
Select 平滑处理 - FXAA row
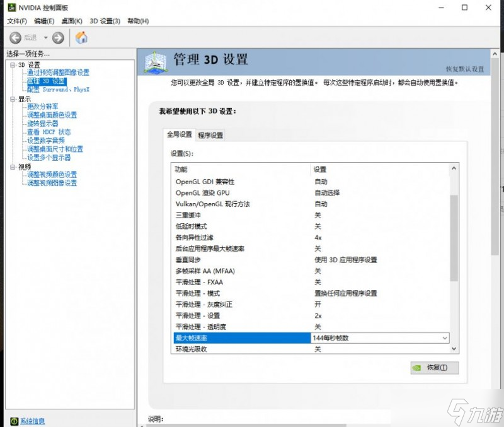tap(311, 282)
